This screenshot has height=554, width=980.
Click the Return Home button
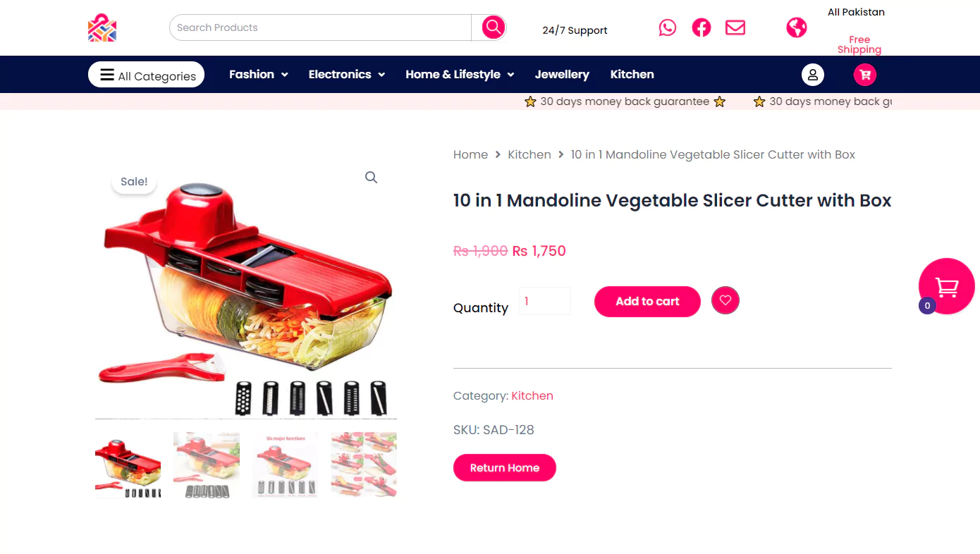click(x=505, y=468)
